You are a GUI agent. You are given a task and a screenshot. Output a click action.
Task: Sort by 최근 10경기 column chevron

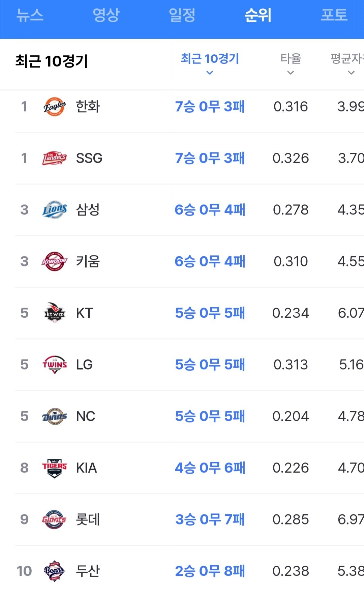click(x=210, y=73)
